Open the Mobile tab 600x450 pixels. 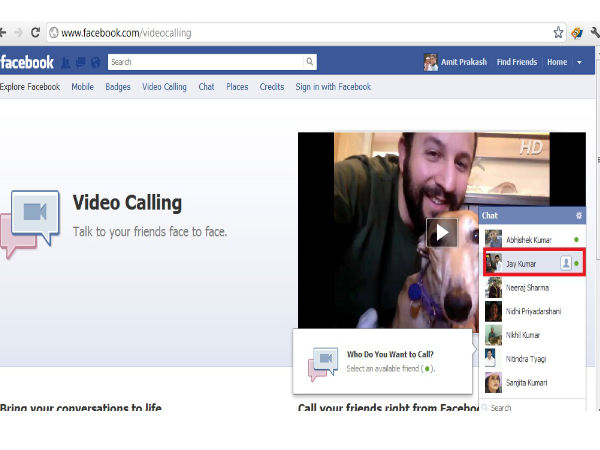point(83,87)
